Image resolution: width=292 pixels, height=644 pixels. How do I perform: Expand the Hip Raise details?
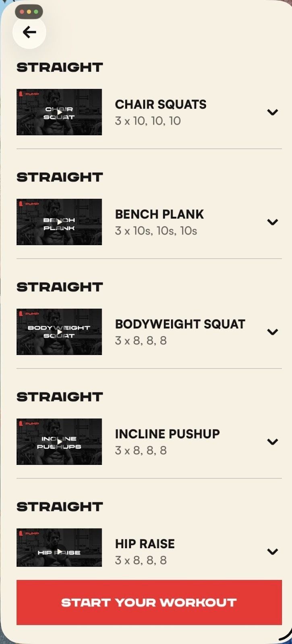273,551
